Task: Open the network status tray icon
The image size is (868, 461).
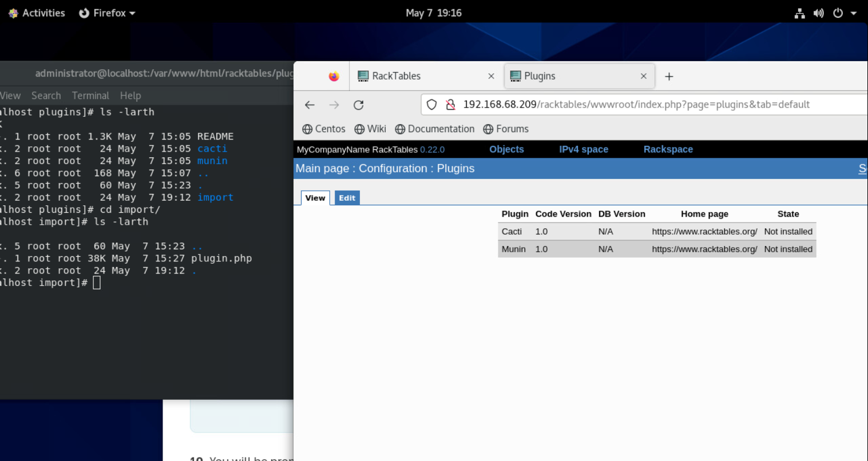Action: [x=799, y=13]
